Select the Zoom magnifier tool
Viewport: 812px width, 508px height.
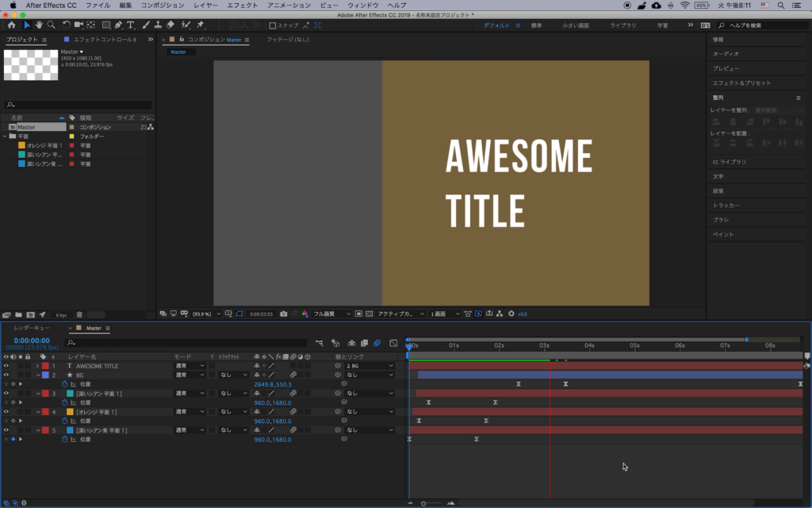[x=52, y=25]
